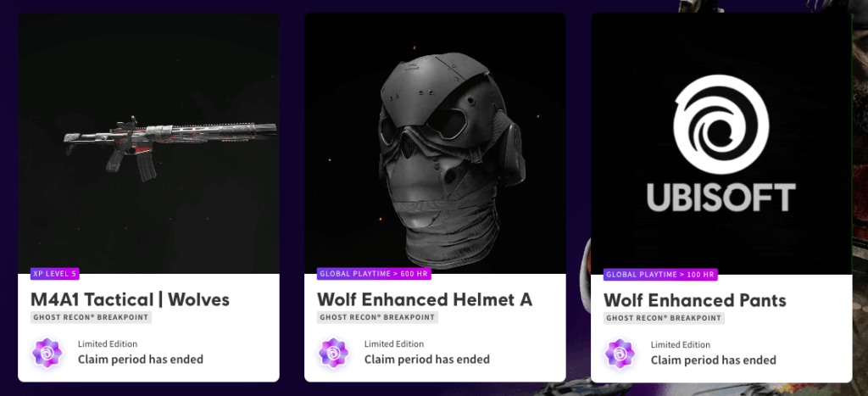
Task: Click the Ubisoft logo placeholder image
Action: tap(721, 143)
